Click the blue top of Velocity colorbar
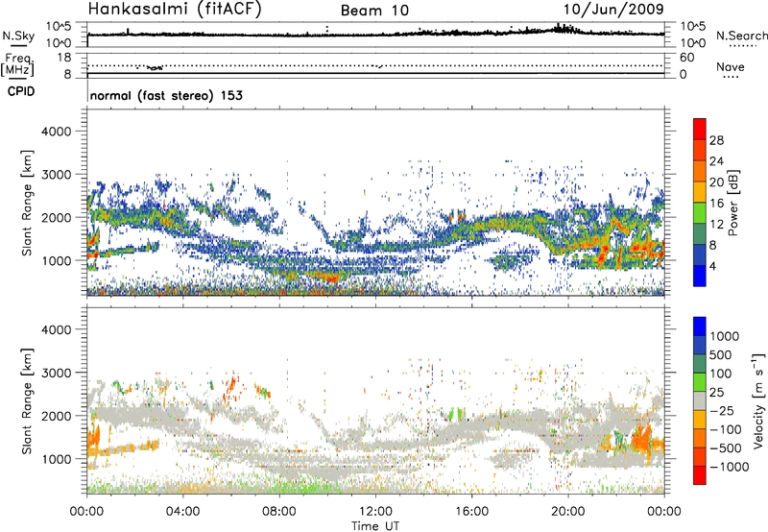Viewport: 768px width, 532px height. 700,326
